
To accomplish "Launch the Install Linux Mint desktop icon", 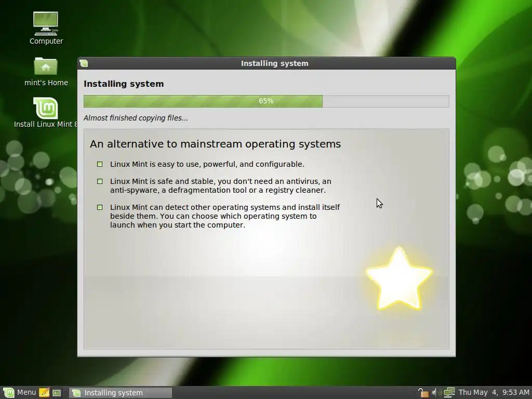I will [x=46, y=113].
